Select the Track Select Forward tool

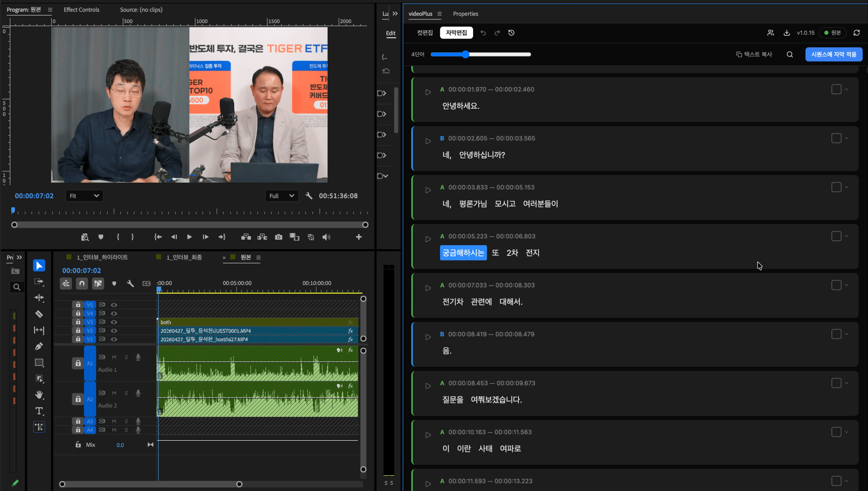point(39,282)
